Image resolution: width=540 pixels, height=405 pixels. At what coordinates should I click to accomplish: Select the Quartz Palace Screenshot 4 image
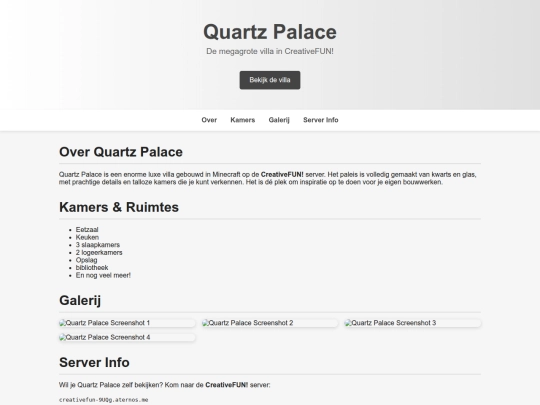coord(127,338)
